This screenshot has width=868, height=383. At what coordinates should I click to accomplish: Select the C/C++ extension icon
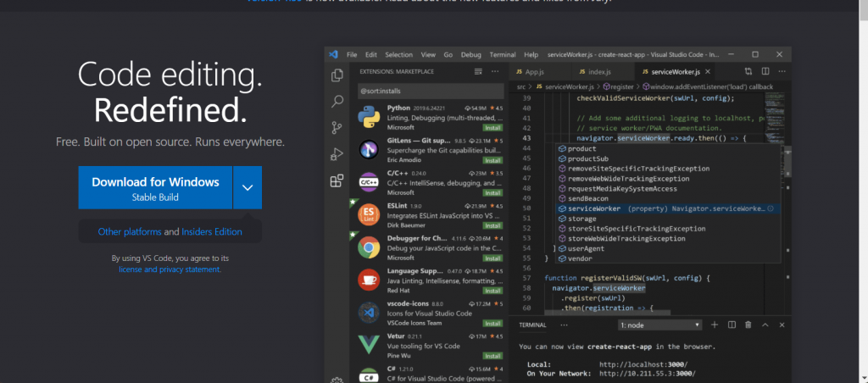368,182
